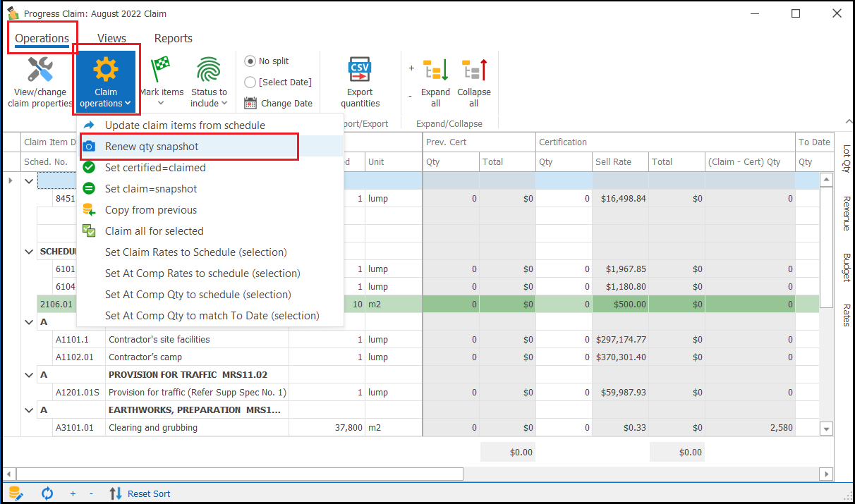Open Status to include fingerprint dropdown
The width and height of the screenshot is (855, 504).
[209, 82]
